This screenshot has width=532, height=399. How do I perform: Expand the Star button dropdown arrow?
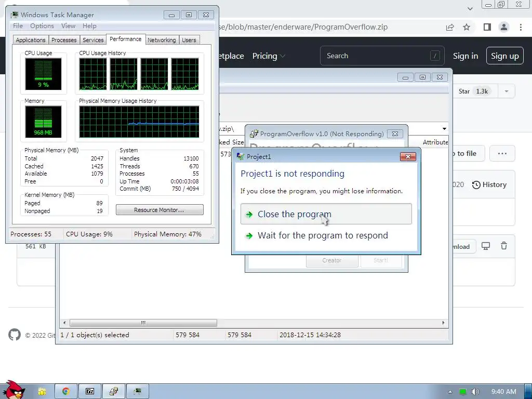(x=506, y=91)
